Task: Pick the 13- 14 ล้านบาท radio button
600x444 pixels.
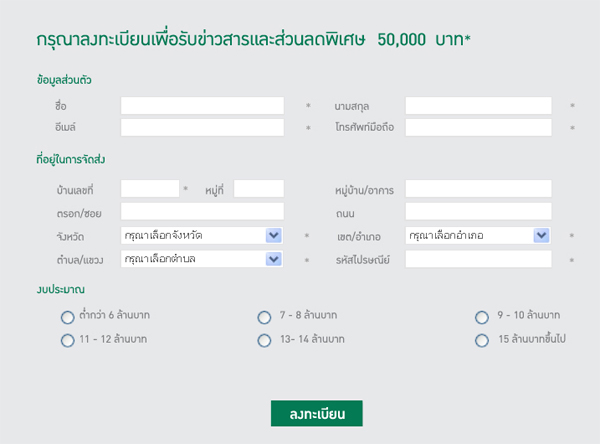Action: [264, 340]
